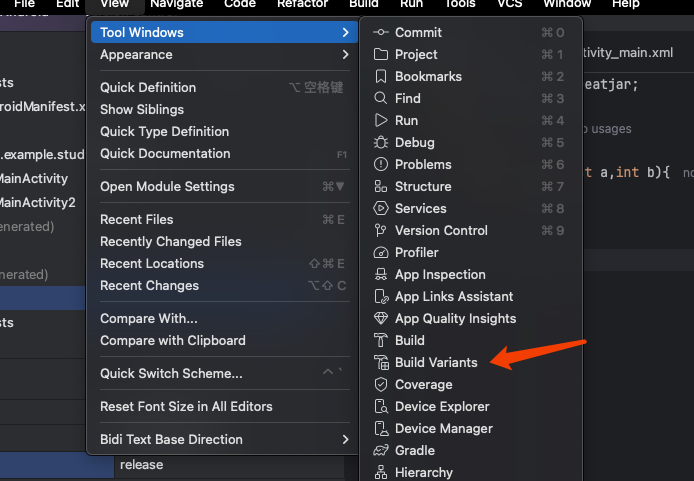Select the MainActivity2 item in project tree
The width and height of the screenshot is (694, 481).
click(37, 202)
